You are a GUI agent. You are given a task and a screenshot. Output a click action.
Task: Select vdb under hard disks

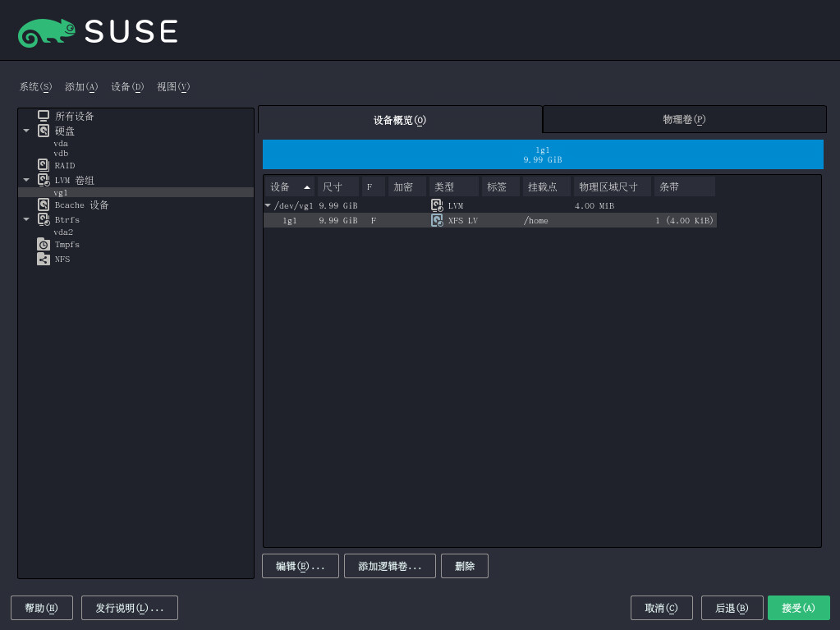click(61, 154)
